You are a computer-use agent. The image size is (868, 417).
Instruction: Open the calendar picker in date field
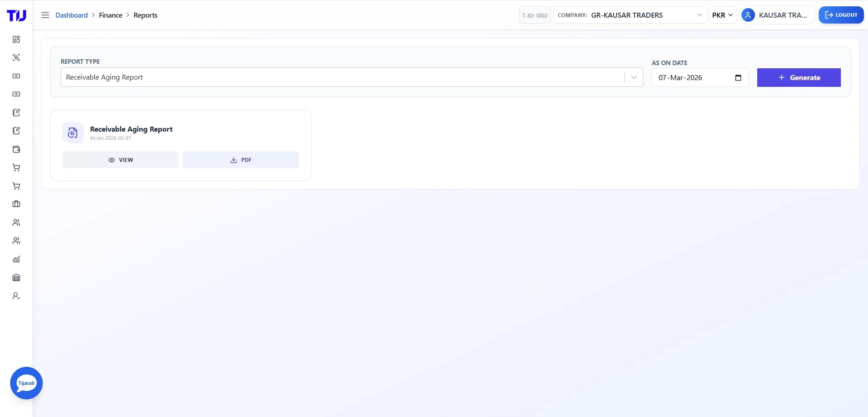point(738,78)
